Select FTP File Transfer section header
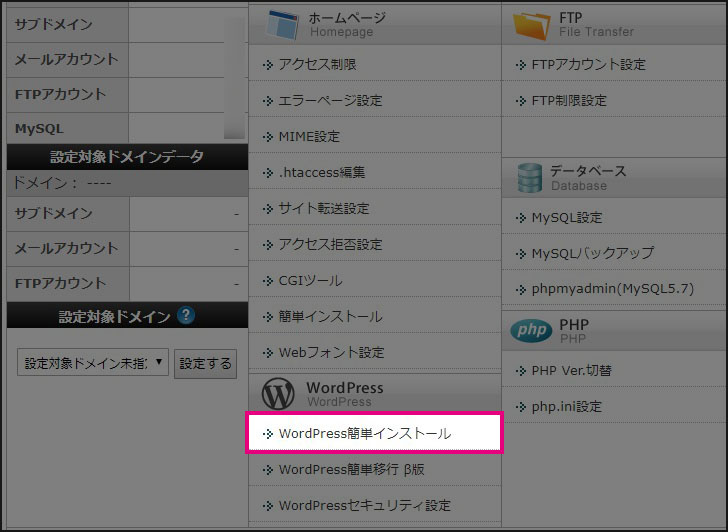The width and height of the screenshot is (728, 532). pos(614,25)
